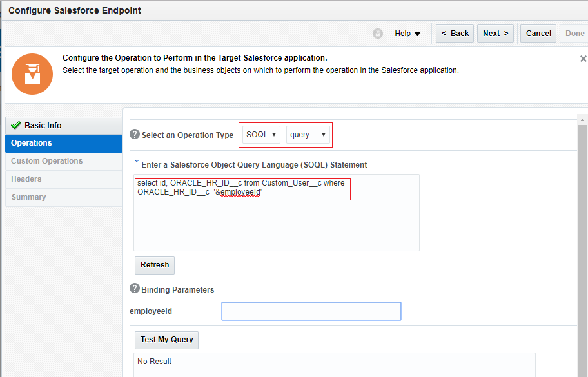Click the employeeId binding parameter field
The image size is (588, 377).
[x=311, y=311]
